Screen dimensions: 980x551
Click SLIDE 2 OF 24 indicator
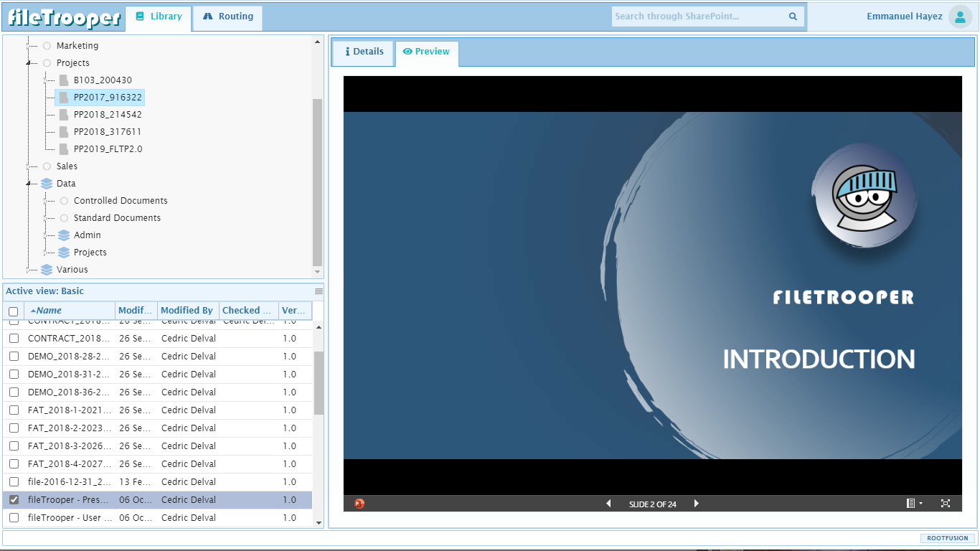point(652,504)
